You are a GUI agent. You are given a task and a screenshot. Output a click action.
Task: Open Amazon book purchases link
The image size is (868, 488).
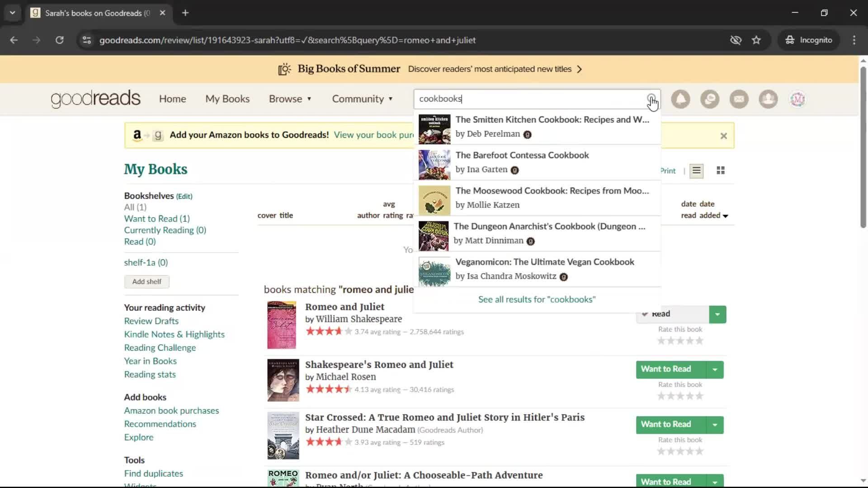coord(171,411)
